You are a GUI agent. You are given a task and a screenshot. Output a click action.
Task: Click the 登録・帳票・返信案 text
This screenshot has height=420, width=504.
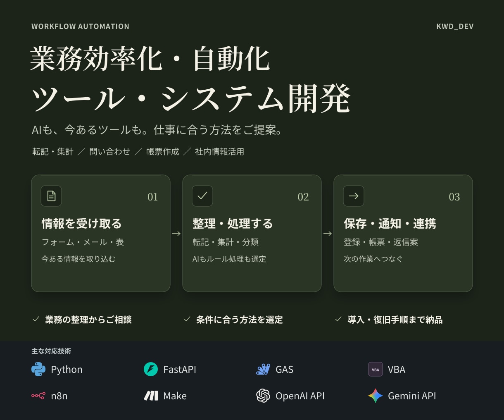[381, 242]
